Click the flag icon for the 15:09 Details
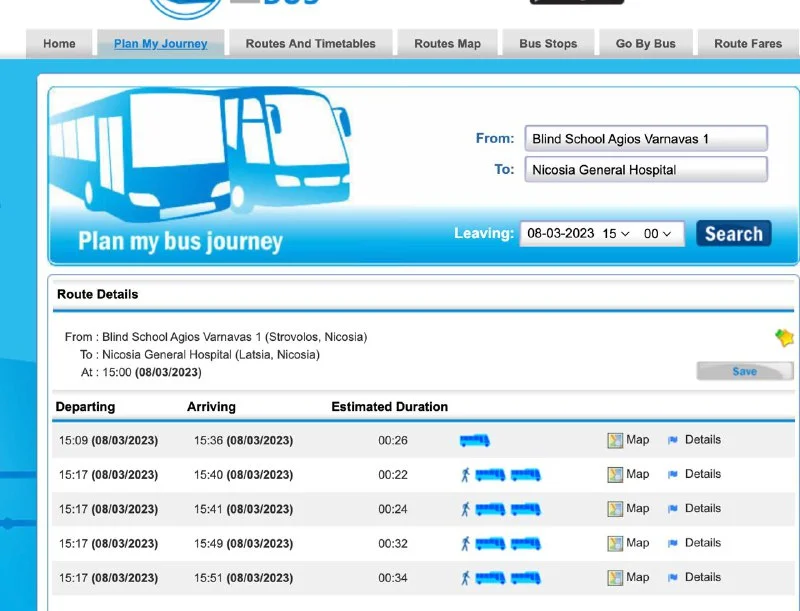This screenshot has height=611, width=800. (x=673, y=441)
